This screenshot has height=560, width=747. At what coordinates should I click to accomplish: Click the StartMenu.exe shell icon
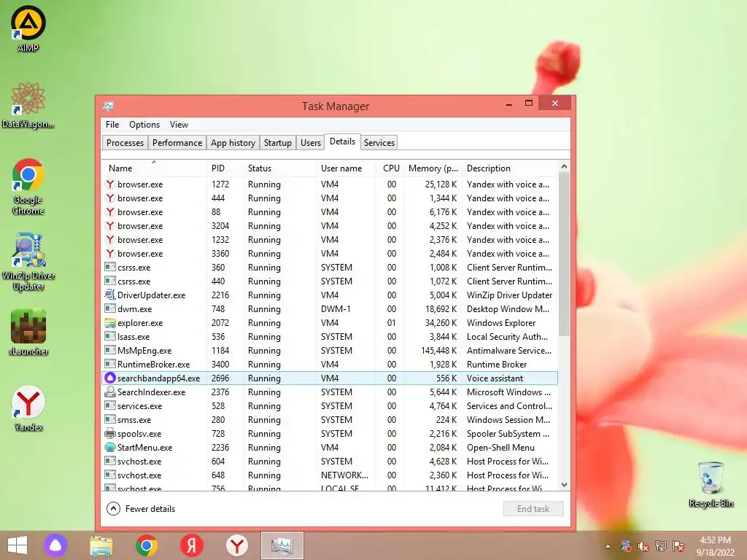tap(110, 447)
